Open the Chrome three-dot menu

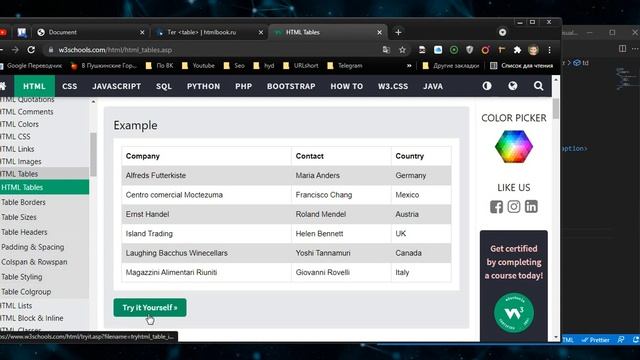pyautogui.click(x=549, y=50)
